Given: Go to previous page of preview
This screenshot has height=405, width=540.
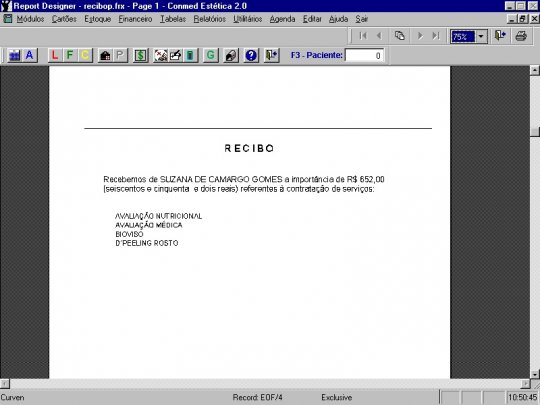Looking at the screenshot, I should (379, 36).
